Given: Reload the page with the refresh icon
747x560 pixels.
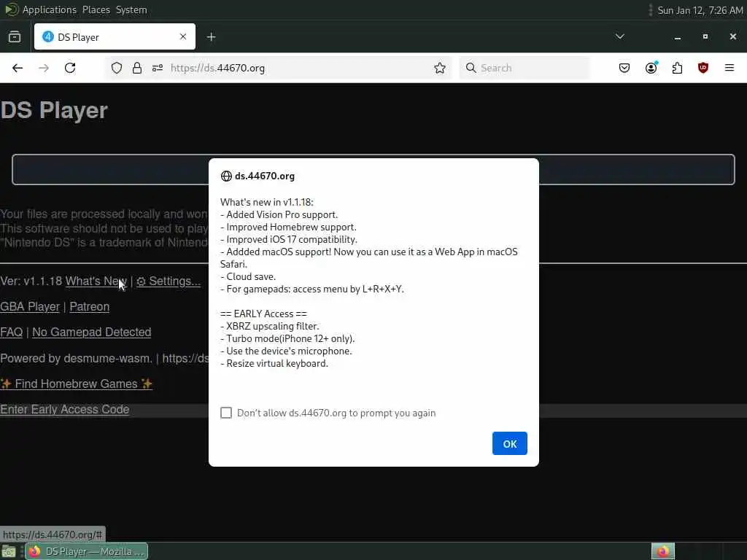Looking at the screenshot, I should [70, 68].
